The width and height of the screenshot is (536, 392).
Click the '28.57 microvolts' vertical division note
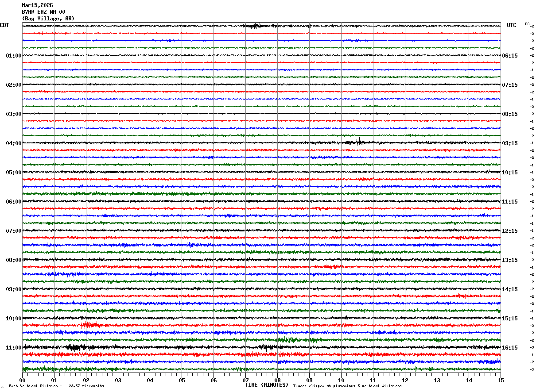click(86, 386)
